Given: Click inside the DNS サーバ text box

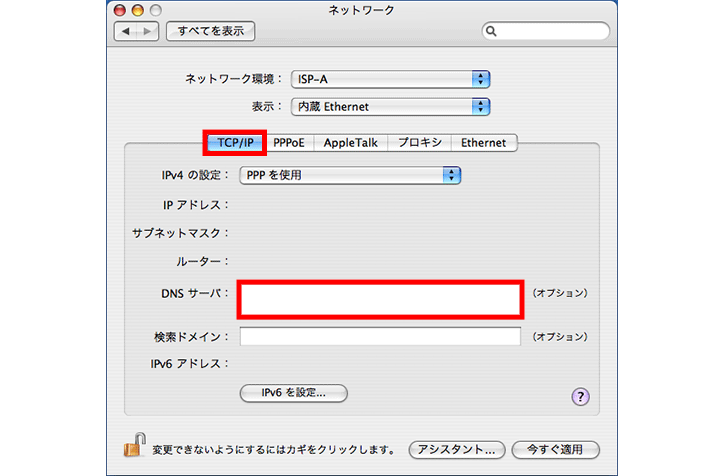Looking at the screenshot, I should tap(379, 298).
